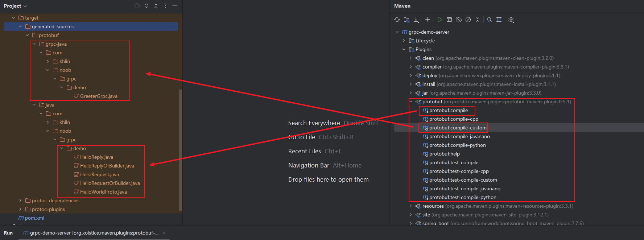Expand the protoc-dependencies folder
This screenshot has width=644, height=240.
[x=20, y=200]
